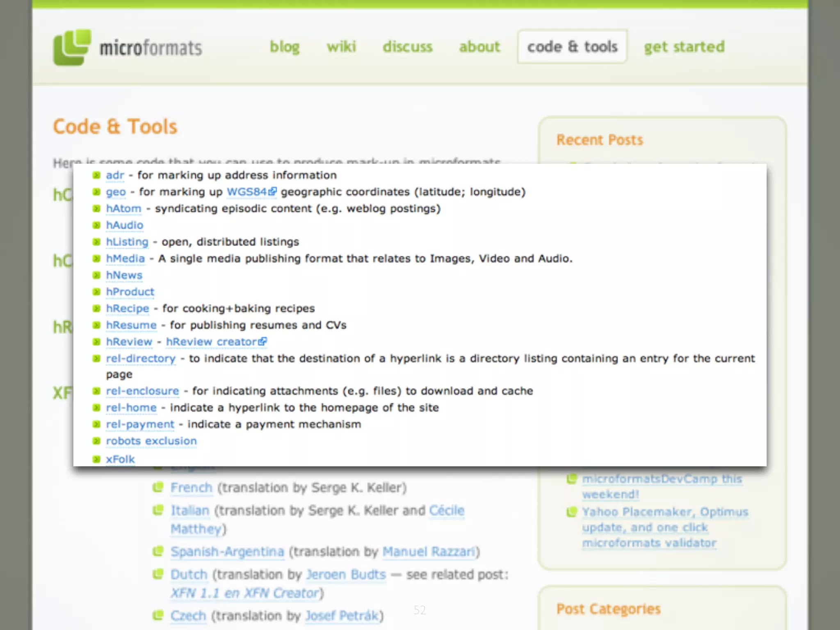
Task: Visit Jeroen Budts translator link
Action: (346, 574)
